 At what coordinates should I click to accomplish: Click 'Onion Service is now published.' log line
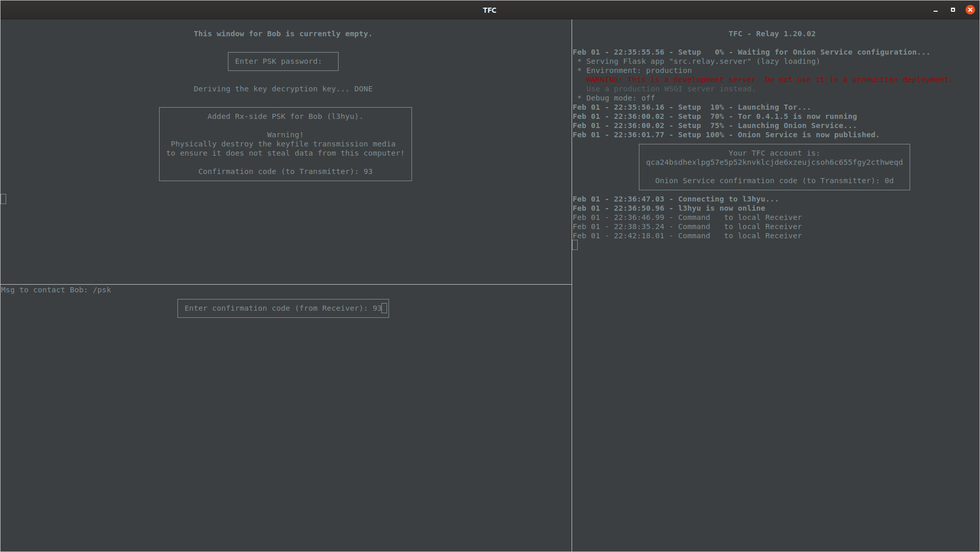(726, 135)
